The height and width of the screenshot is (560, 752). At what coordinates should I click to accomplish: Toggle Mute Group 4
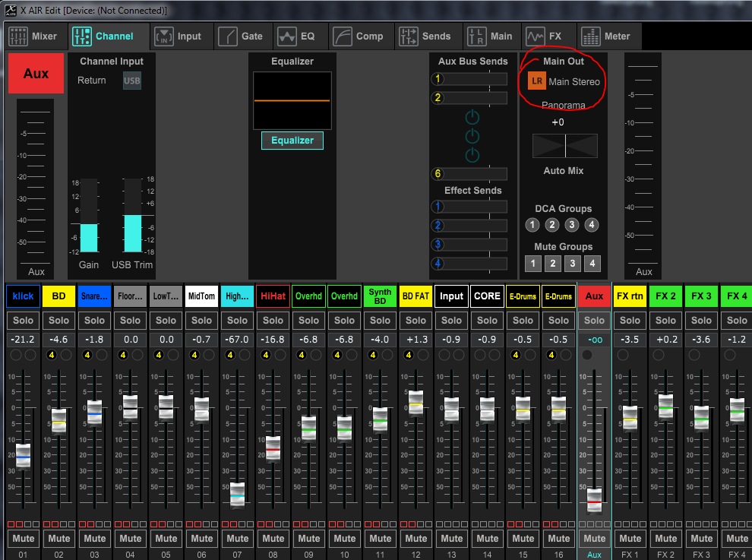tap(592, 264)
